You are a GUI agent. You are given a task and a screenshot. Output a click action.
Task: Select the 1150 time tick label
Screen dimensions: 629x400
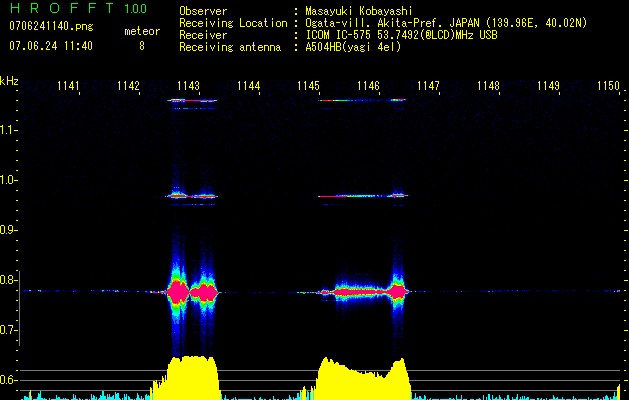coord(608,87)
